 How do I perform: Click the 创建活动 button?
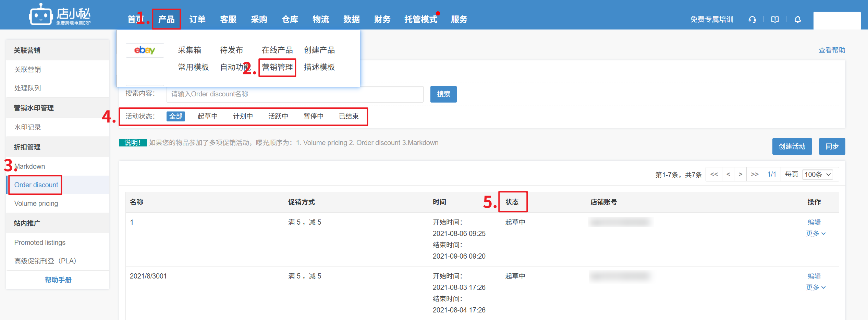coord(792,146)
